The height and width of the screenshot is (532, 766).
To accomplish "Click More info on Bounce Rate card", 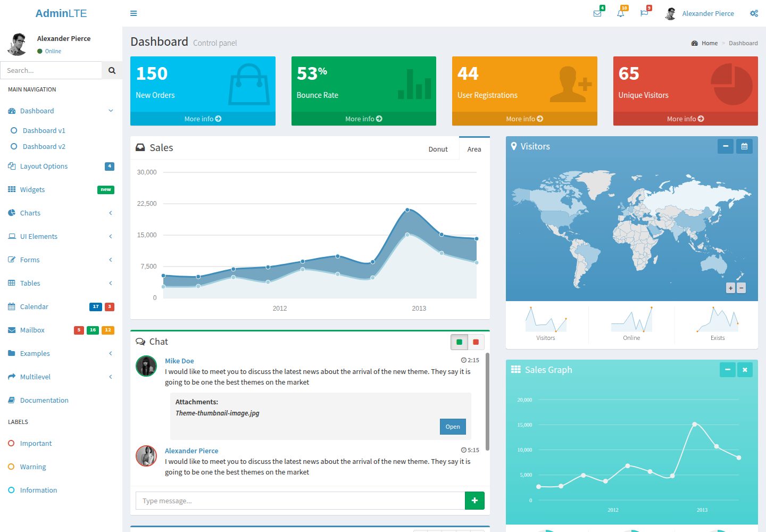I will click(x=364, y=119).
